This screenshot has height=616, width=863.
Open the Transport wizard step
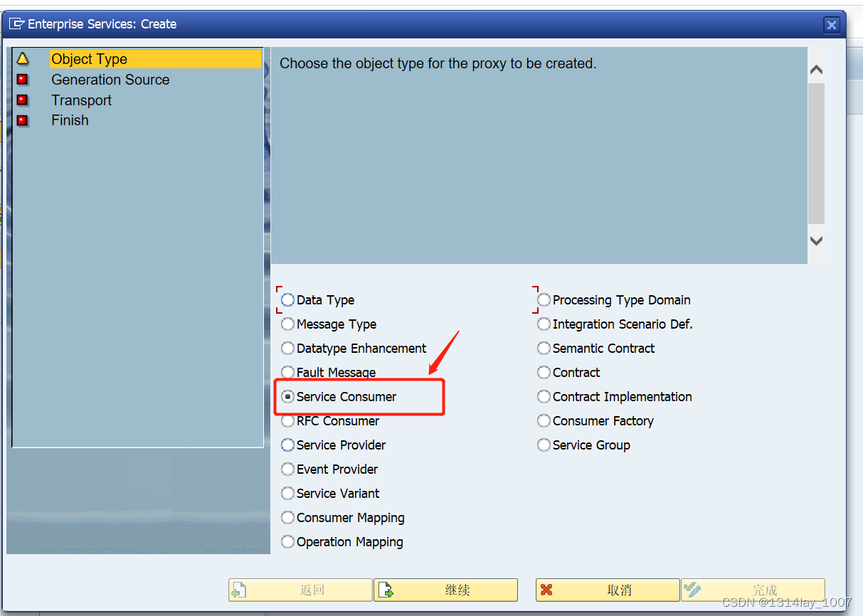[81, 100]
